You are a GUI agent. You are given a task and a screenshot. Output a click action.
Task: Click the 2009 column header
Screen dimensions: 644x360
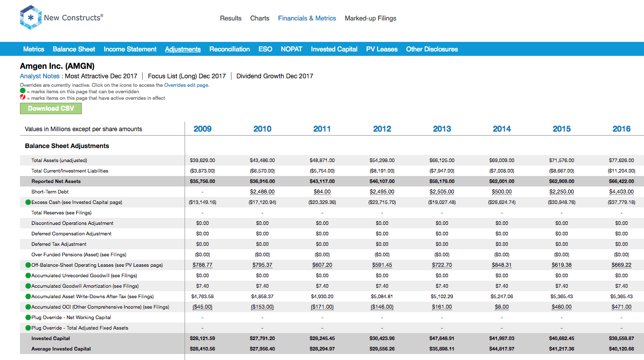[x=203, y=129]
